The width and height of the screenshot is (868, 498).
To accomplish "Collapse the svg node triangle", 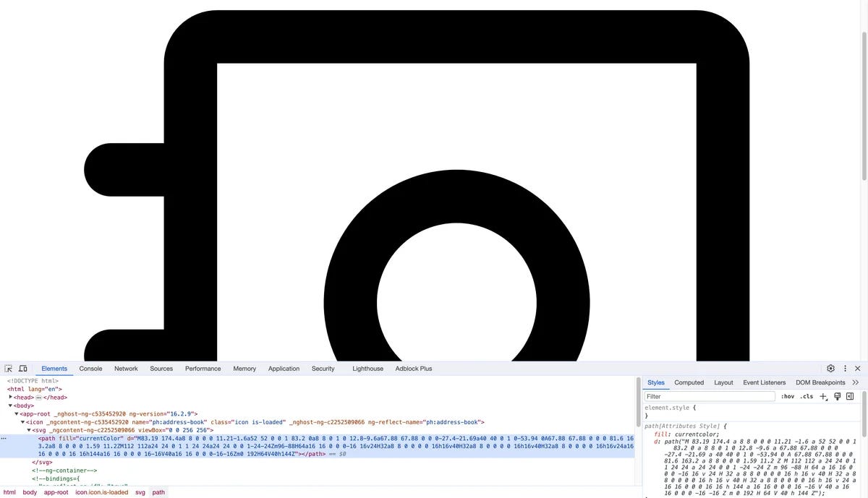I will tap(29, 430).
